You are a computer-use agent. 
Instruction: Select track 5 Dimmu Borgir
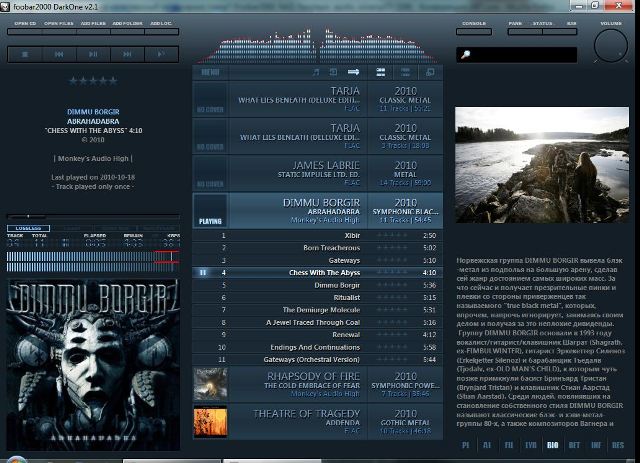click(318, 285)
